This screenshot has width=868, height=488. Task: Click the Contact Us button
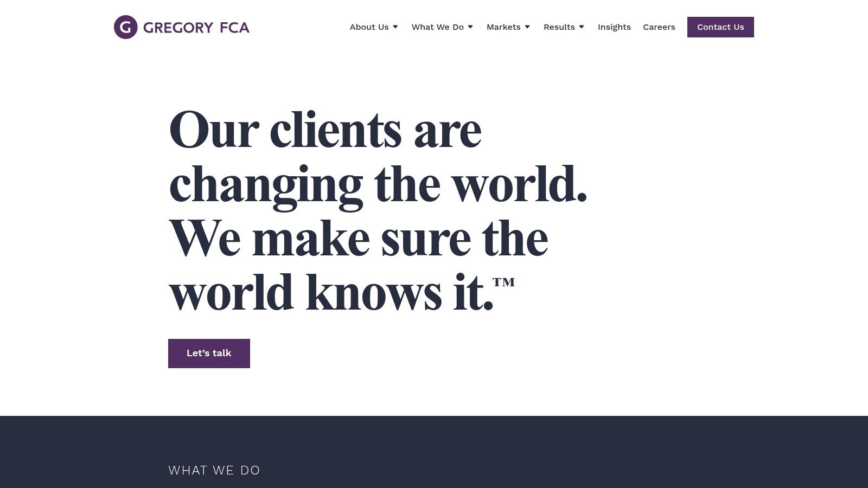720,27
